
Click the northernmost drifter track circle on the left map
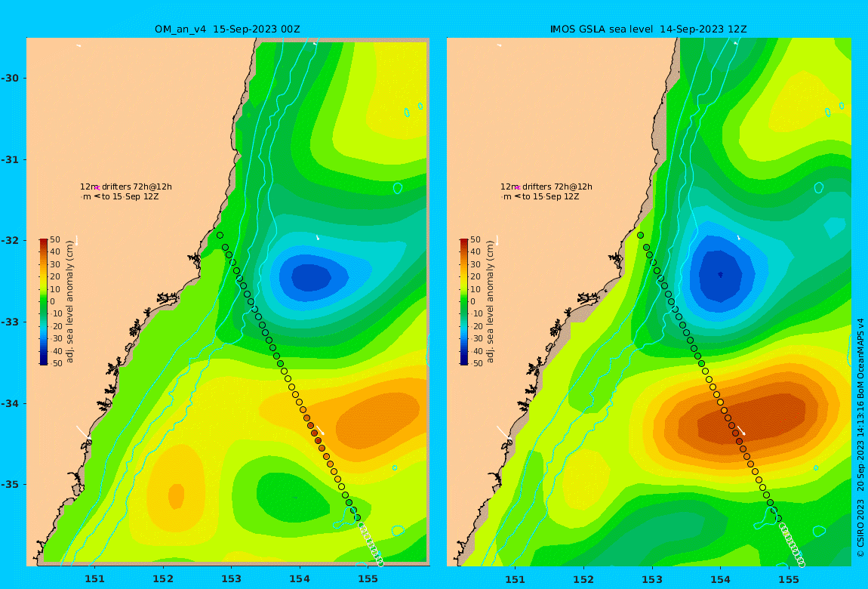coord(220,236)
